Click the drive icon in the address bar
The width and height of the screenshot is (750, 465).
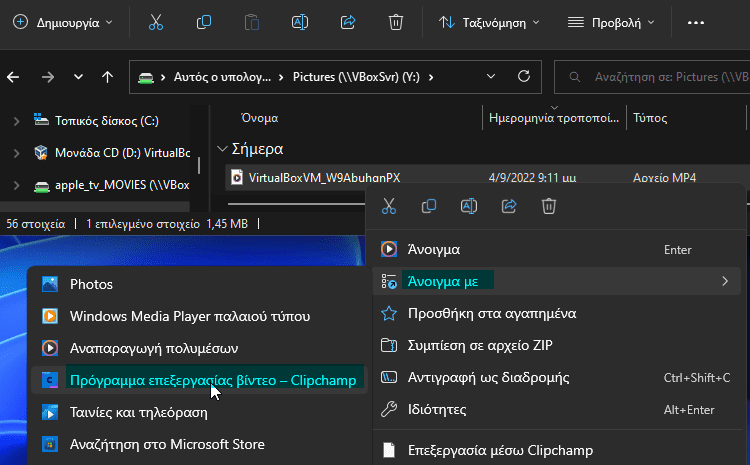146,78
